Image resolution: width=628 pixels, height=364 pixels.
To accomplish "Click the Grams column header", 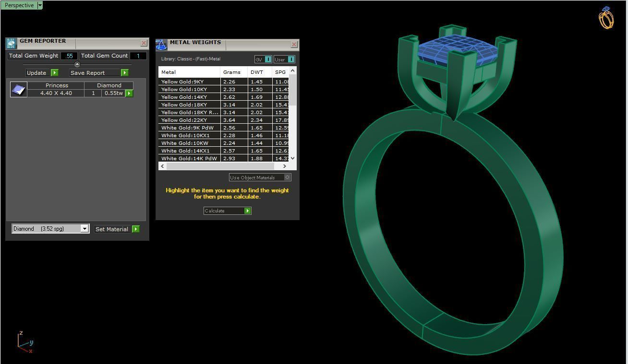I will pos(234,72).
